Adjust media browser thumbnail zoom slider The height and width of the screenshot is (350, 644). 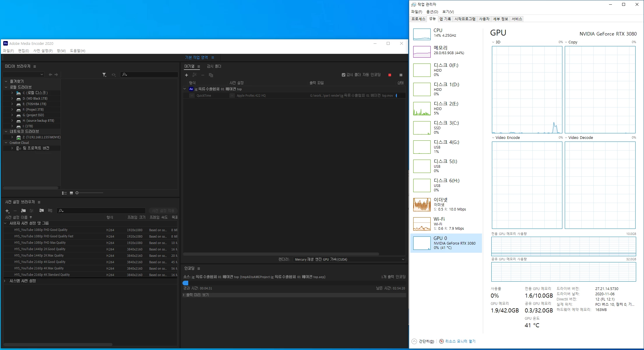pos(77,193)
